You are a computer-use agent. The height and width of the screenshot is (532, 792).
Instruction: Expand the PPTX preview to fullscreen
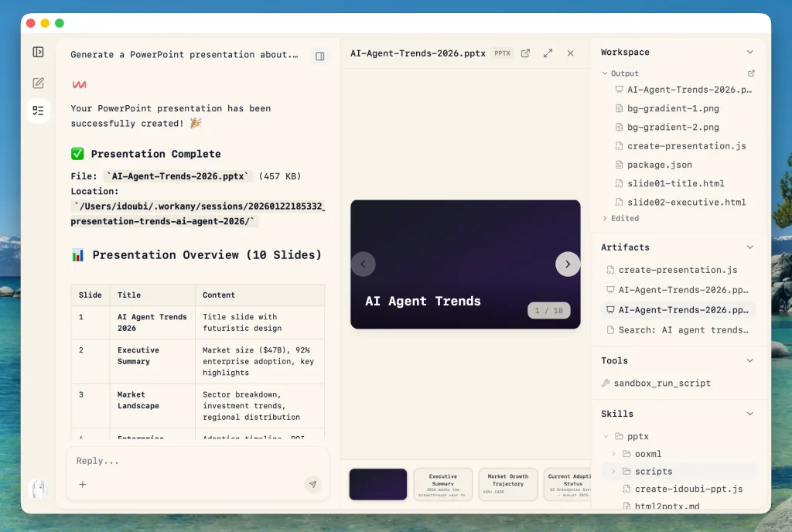[x=548, y=53]
